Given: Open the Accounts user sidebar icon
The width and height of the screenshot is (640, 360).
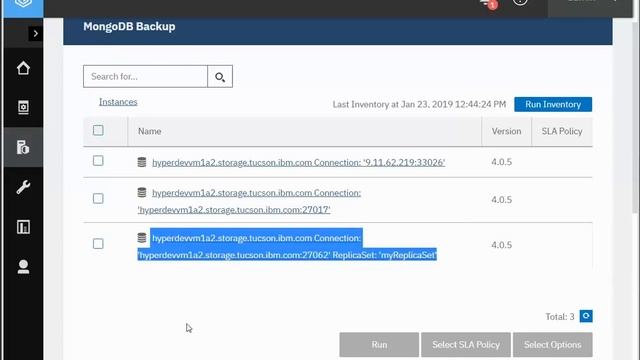Looking at the screenshot, I should pyautogui.click(x=23, y=267).
